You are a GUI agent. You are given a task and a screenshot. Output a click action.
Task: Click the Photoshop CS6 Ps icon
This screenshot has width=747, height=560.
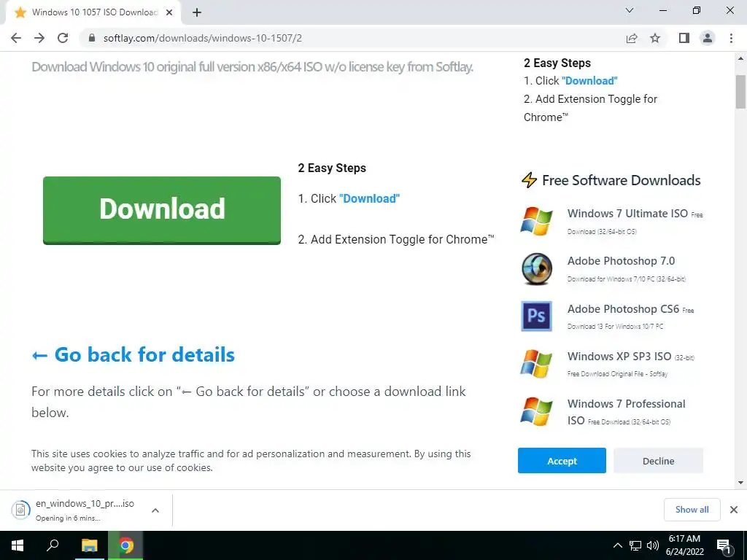536,316
